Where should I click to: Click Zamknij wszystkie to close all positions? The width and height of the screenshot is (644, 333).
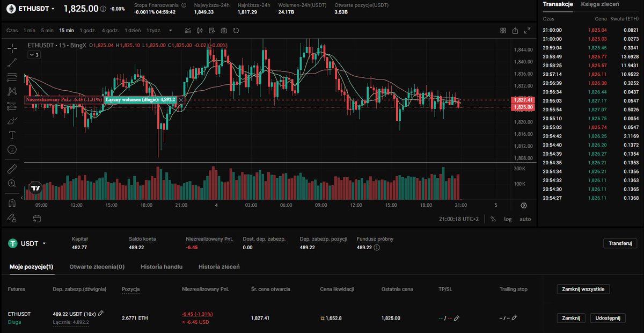tap(582, 288)
